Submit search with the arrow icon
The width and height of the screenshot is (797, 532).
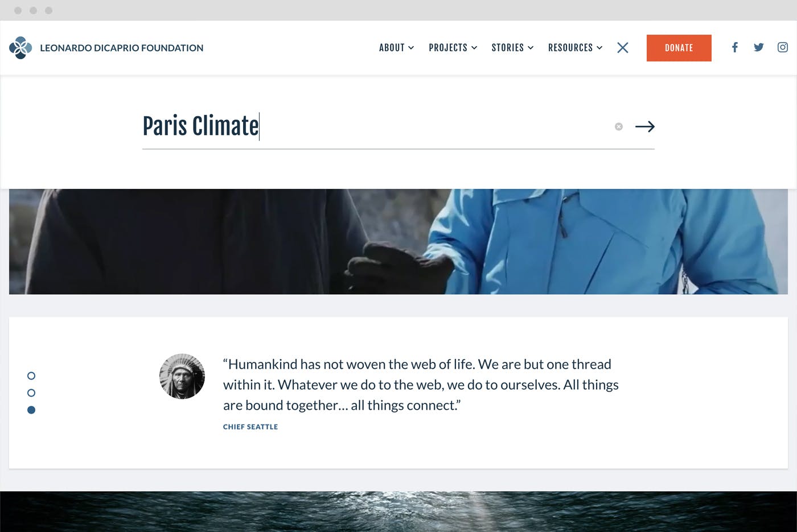(645, 126)
